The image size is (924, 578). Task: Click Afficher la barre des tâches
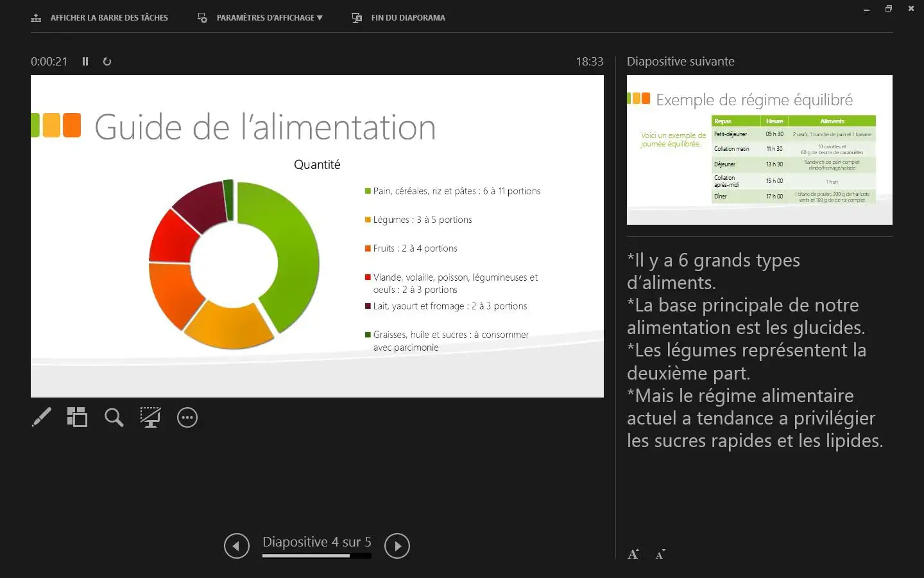click(100, 18)
